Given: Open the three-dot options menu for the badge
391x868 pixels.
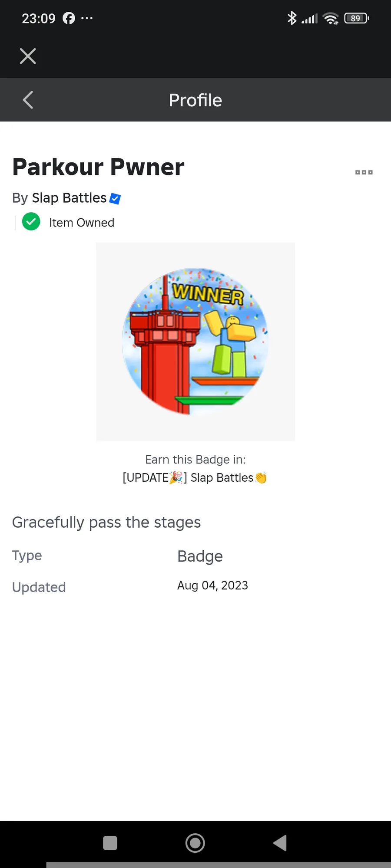Looking at the screenshot, I should click(364, 172).
